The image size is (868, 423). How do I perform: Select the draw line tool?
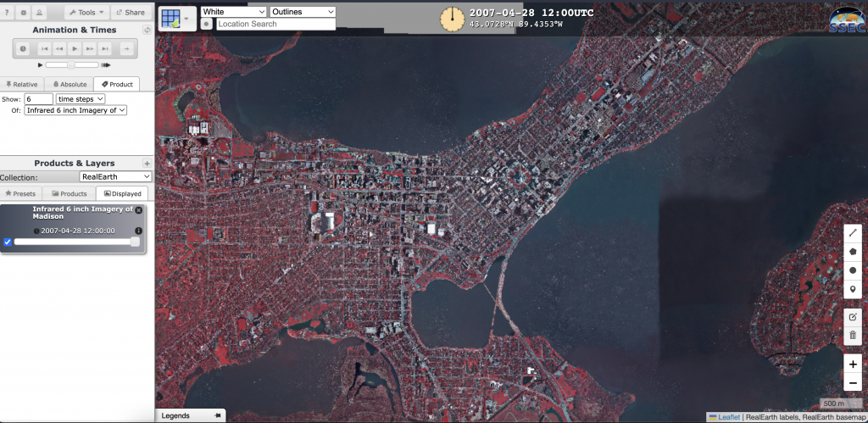(853, 233)
